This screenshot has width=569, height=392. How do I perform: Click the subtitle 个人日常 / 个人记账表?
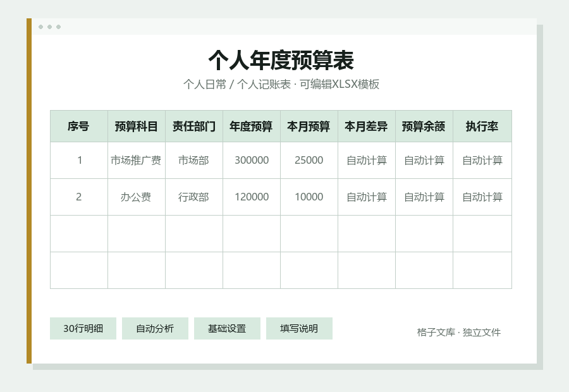(237, 84)
